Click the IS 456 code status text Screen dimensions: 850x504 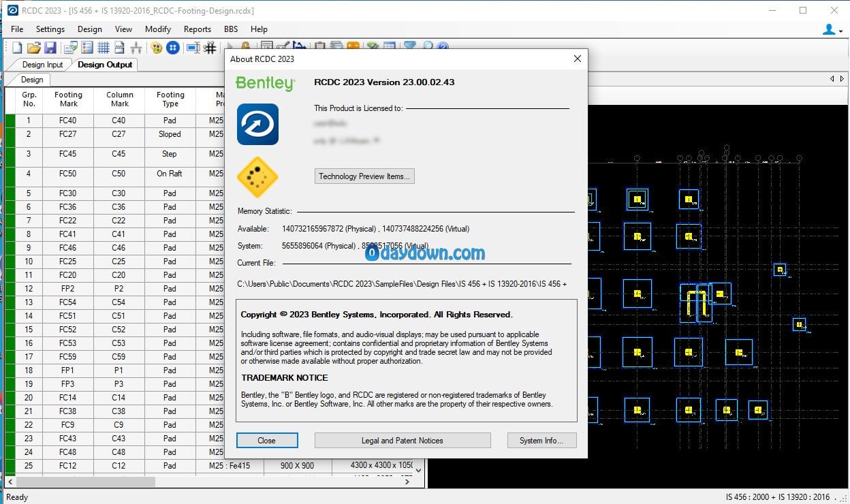[x=778, y=497]
